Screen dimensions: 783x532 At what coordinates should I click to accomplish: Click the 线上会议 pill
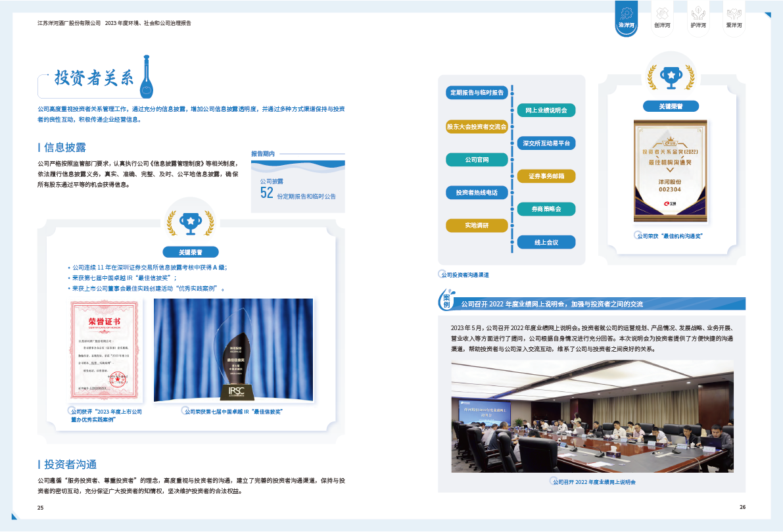[546, 243]
